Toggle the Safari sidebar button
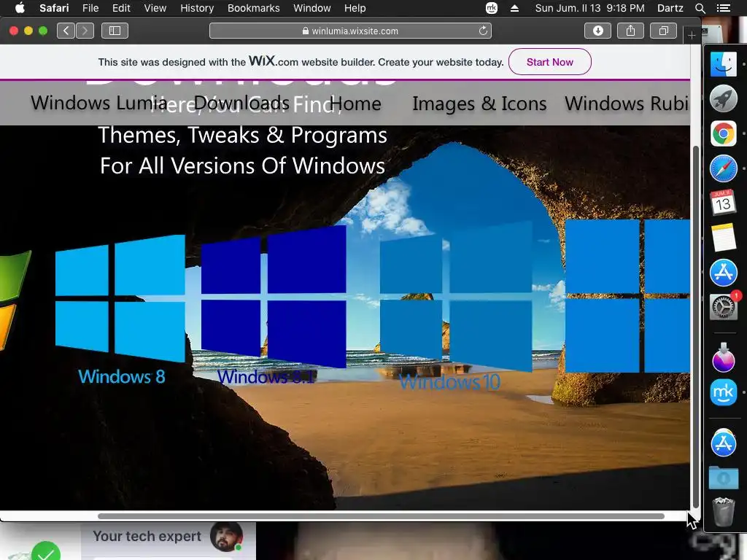 pyautogui.click(x=115, y=31)
